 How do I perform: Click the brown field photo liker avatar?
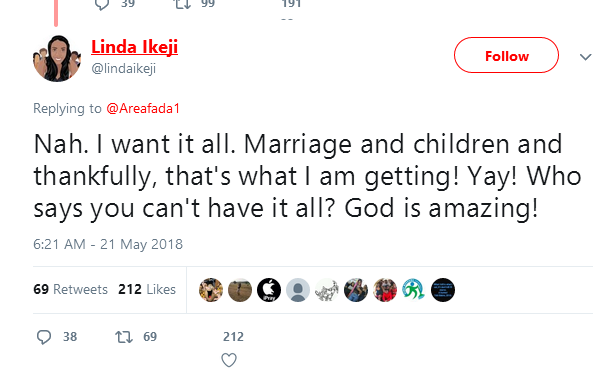tap(240, 290)
